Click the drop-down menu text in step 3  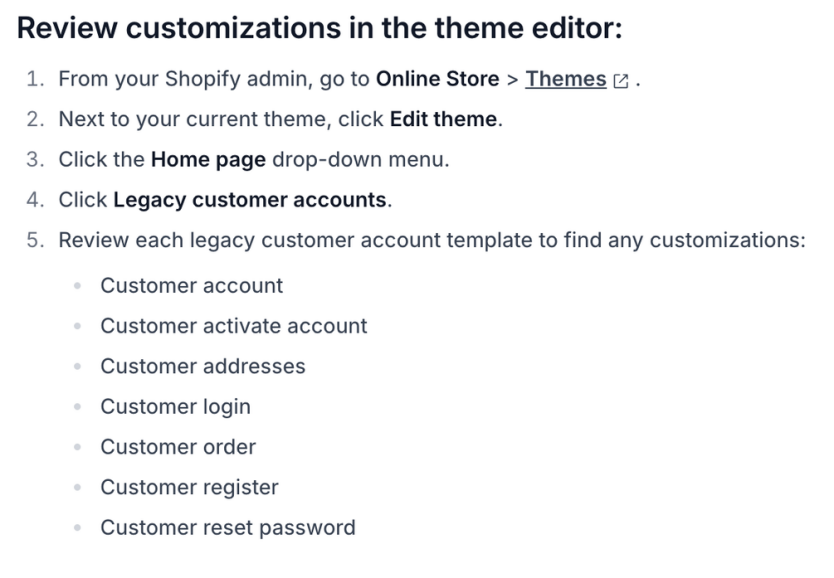click(360, 159)
